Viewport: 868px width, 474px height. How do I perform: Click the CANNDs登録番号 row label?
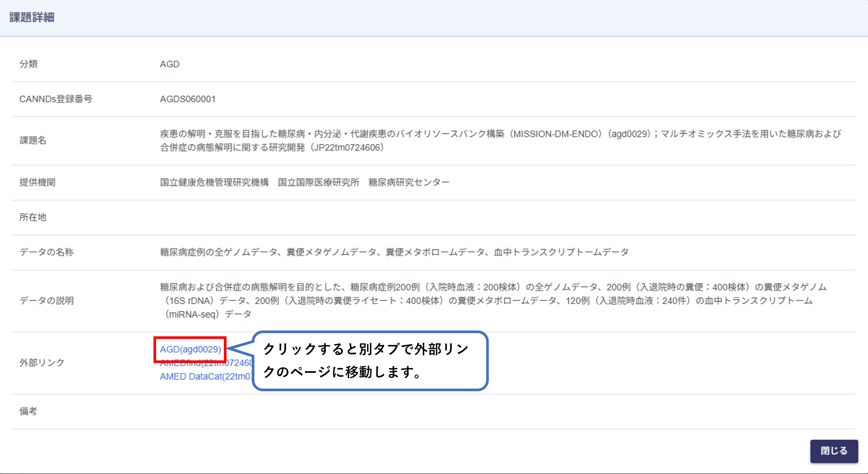(x=56, y=99)
